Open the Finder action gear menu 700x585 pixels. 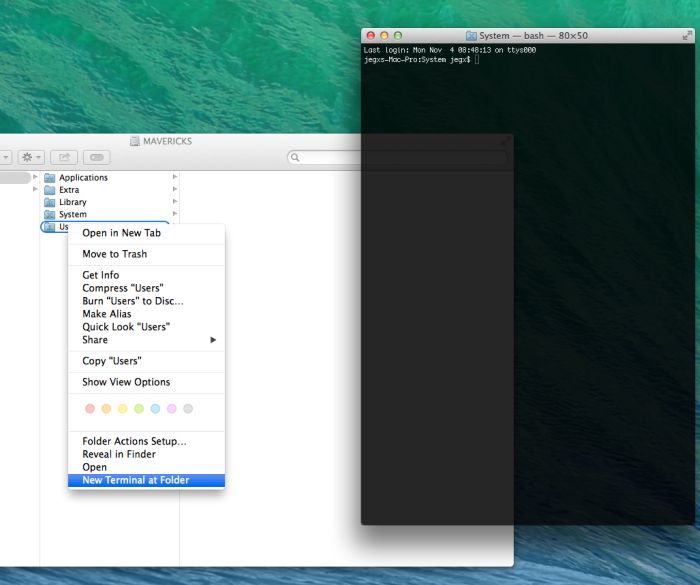(x=31, y=157)
